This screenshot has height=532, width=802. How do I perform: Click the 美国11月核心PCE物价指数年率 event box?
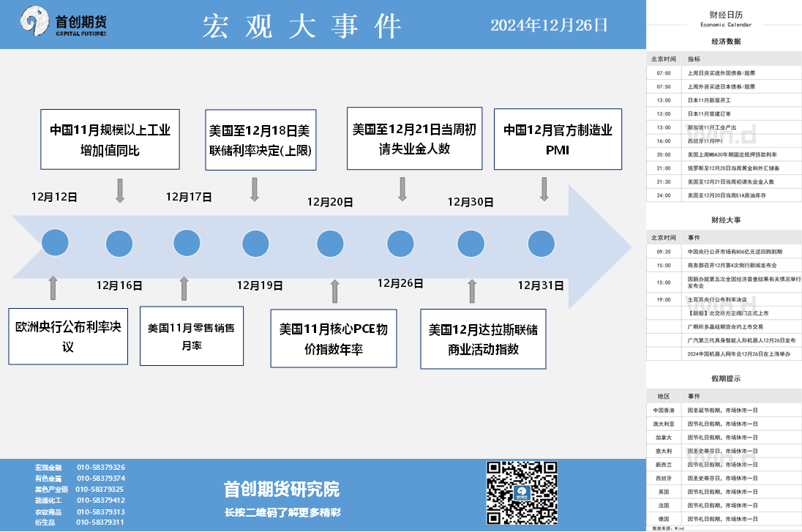coord(334,338)
